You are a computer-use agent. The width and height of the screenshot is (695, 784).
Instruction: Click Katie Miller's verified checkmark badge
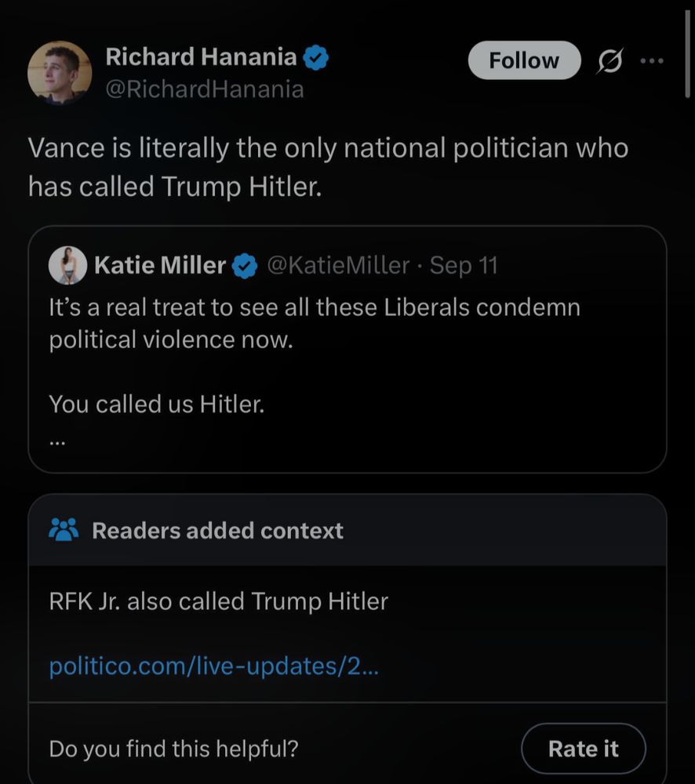coord(246,267)
